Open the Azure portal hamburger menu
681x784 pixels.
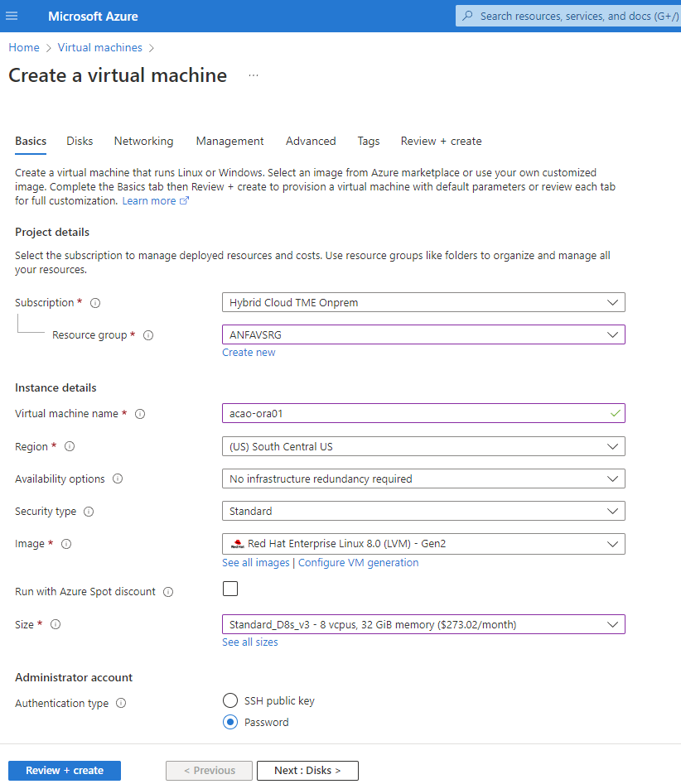coord(12,17)
